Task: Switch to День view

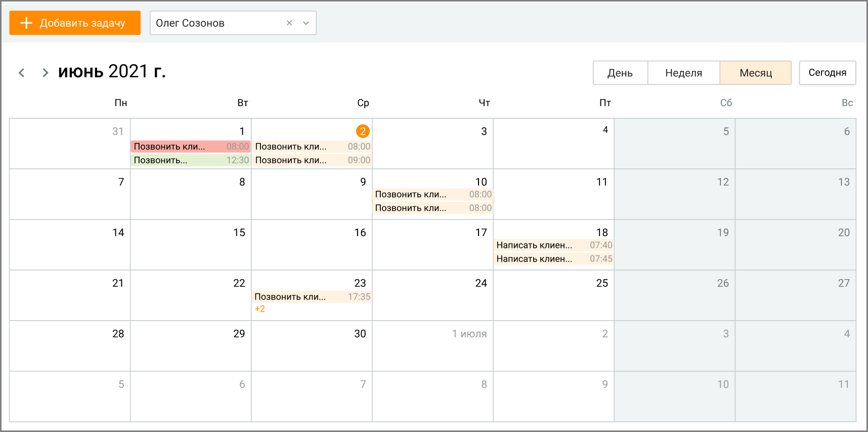Action: [620, 73]
